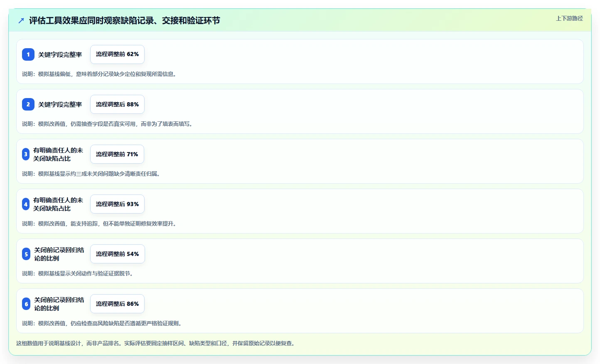Screen dimensions: 600x364
Task: Select number badge 5
Action: tap(26, 254)
